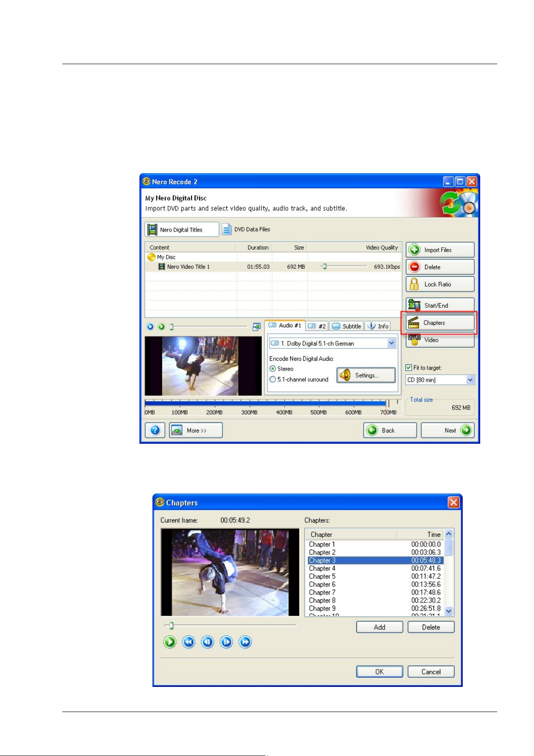Select highlighted Chapter 3 row
The height and width of the screenshot is (756, 534).
[375, 560]
